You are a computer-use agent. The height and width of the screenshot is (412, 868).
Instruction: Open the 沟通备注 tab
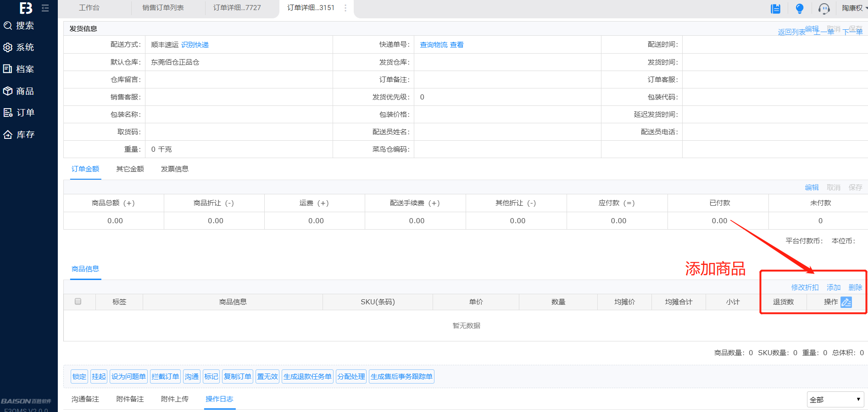click(85, 399)
